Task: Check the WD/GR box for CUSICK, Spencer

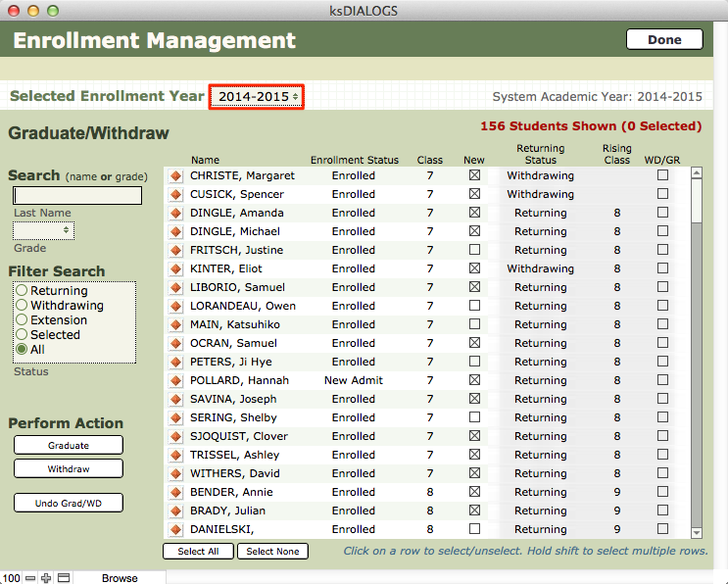Action: 663,195
